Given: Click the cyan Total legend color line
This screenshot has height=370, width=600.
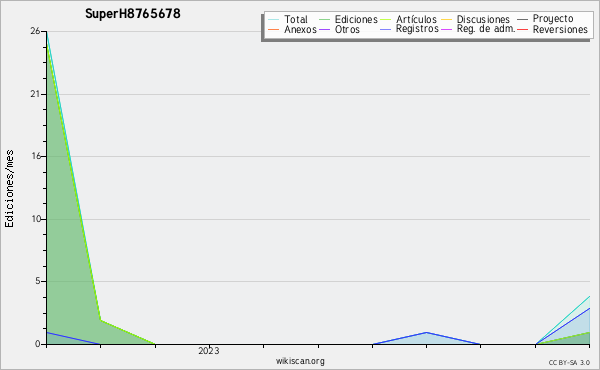Looking at the screenshot, I should point(274,20).
